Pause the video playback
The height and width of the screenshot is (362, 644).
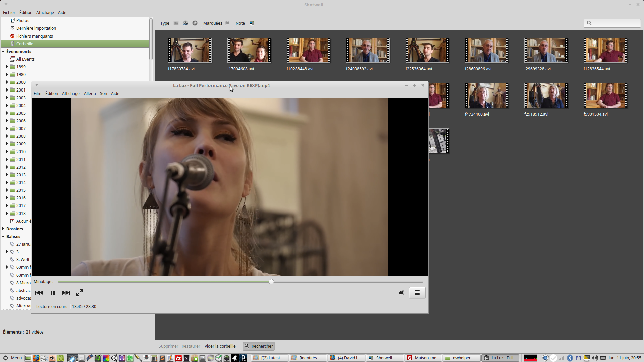click(x=53, y=293)
